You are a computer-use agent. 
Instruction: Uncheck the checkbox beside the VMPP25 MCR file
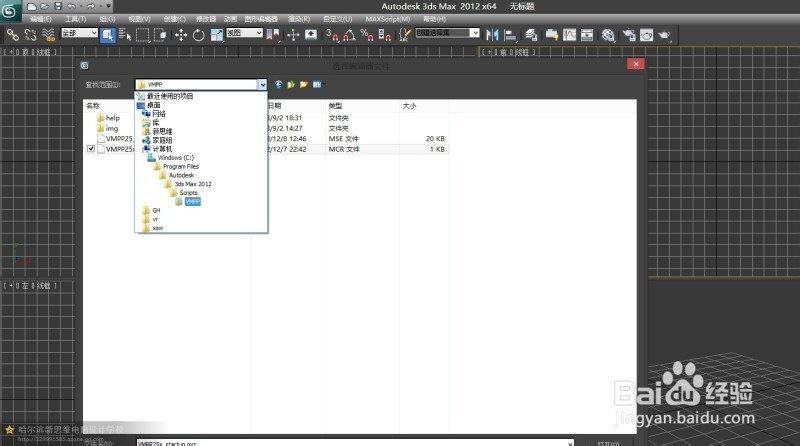pyautogui.click(x=92, y=149)
